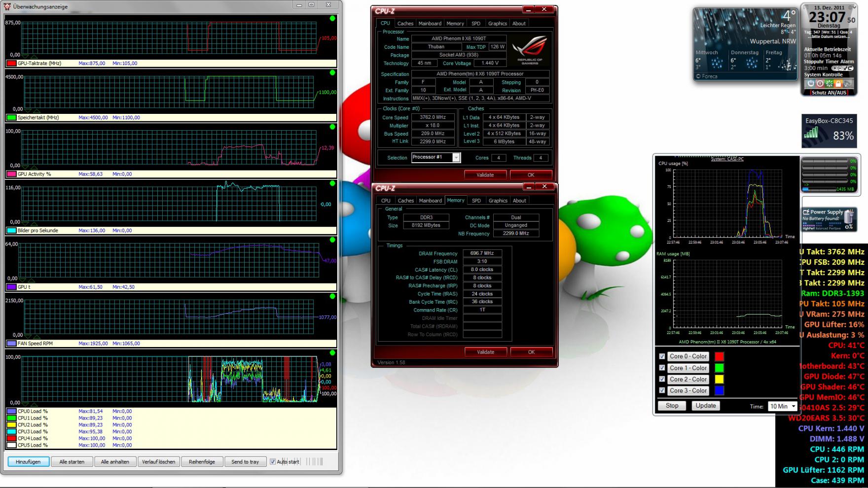Uncheck the Core 2 checkbox
Viewport: 868px width, 488px height.
pos(662,379)
